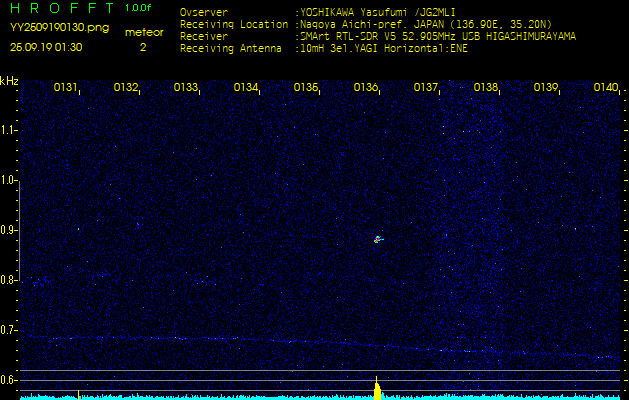This screenshot has width=629, height=400.
Task: Click the small yellow spike near 0131
Action: click(78, 394)
